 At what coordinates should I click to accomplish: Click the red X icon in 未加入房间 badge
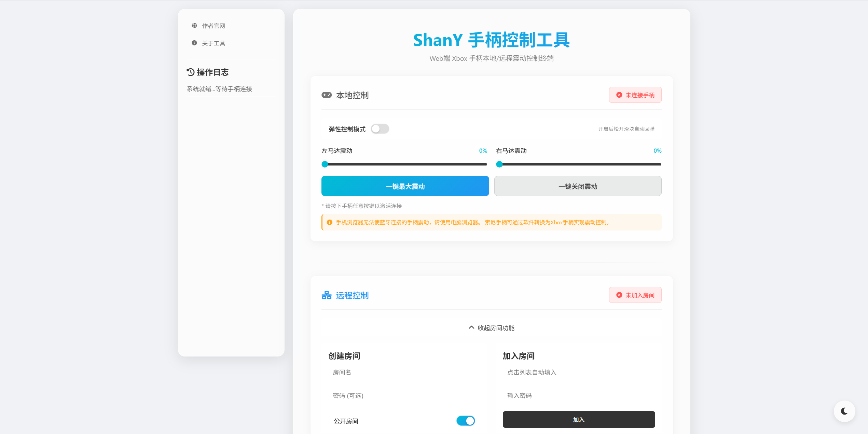[x=619, y=295]
